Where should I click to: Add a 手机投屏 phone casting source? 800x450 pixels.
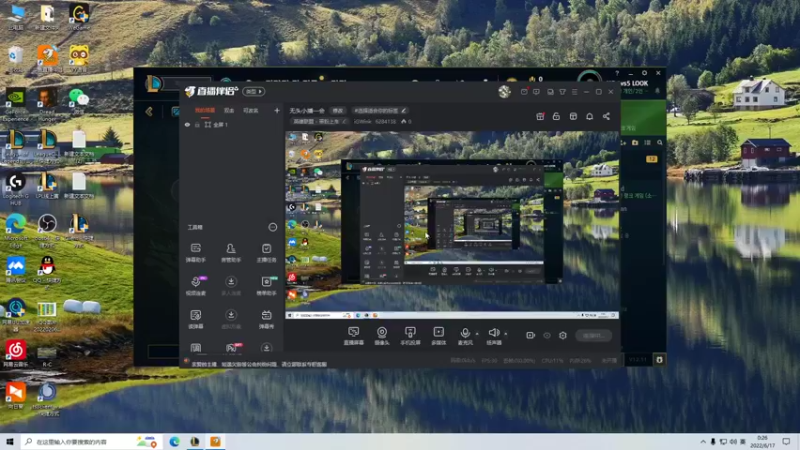pos(410,336)
